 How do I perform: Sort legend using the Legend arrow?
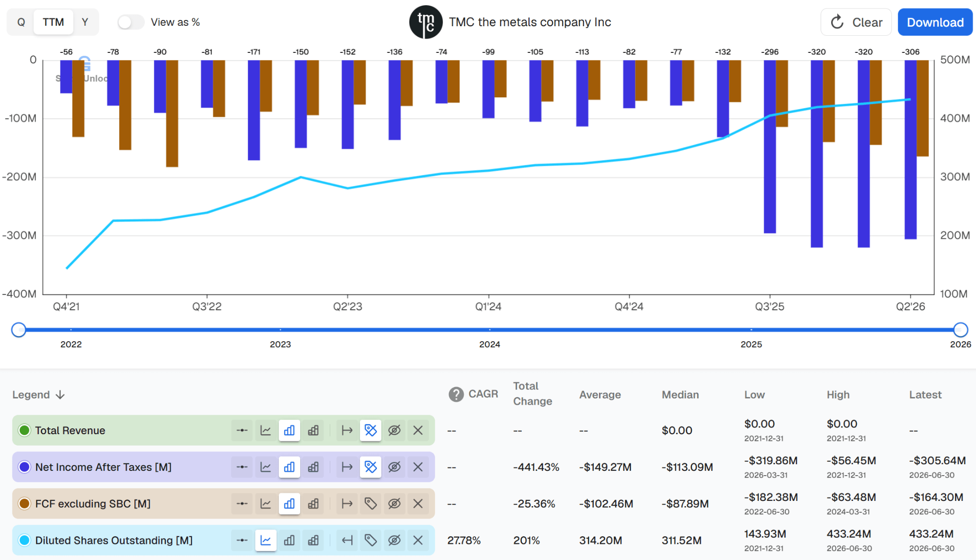[60, 395]
